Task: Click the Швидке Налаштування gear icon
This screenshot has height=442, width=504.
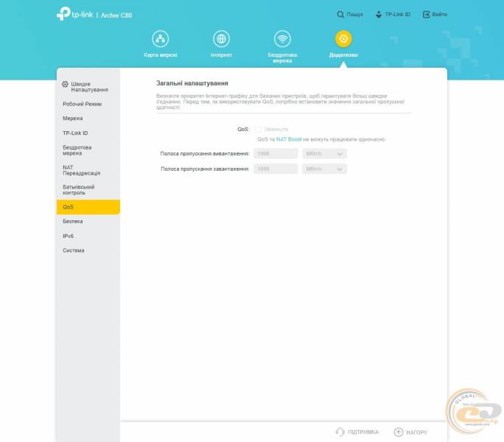Action: coord(65,84)
